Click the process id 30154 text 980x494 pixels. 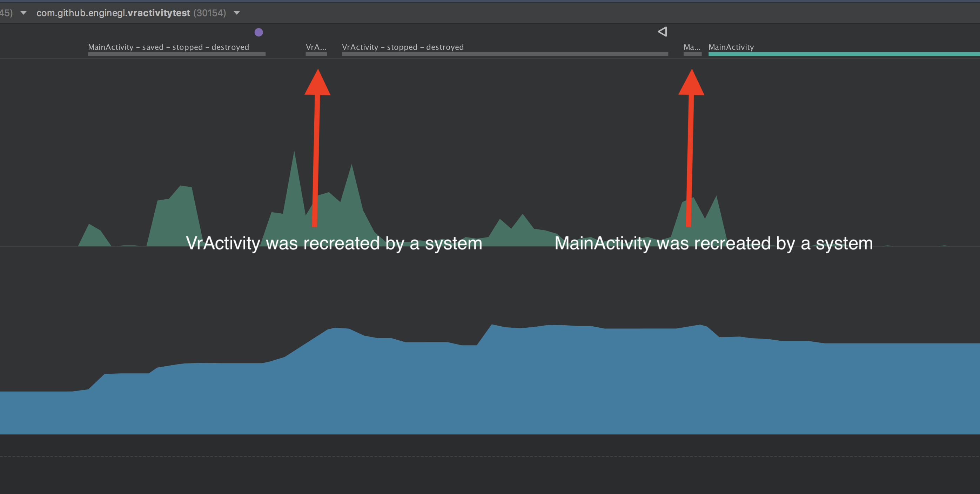210,13
